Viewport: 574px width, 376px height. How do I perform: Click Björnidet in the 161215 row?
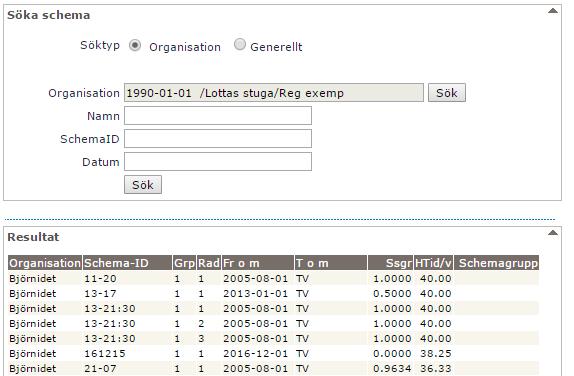coord(33,354)
